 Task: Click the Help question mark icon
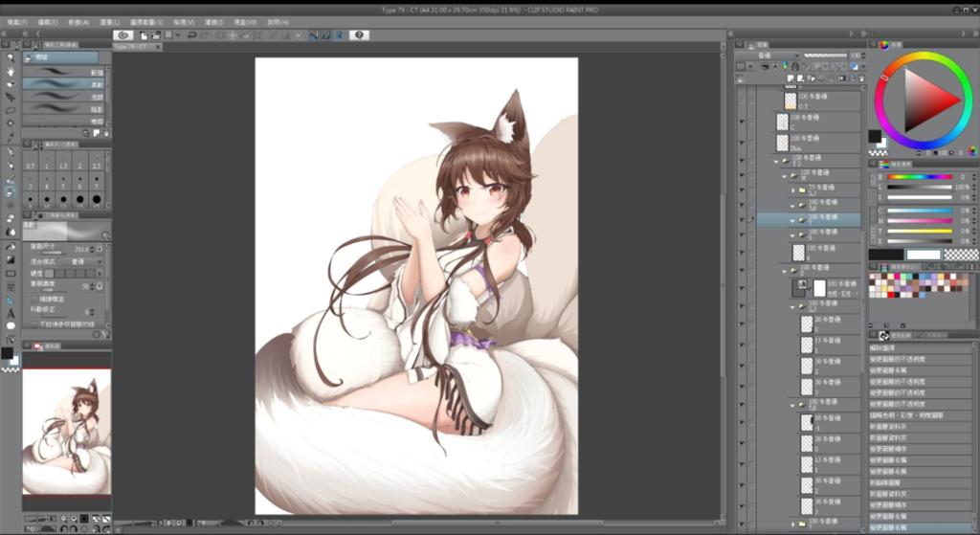pyautogui.click(x=359, y=35)
